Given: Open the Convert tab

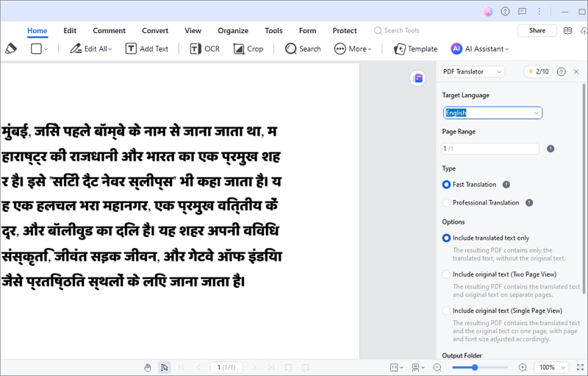Looking at the screenshot, I should pos(155,31).
